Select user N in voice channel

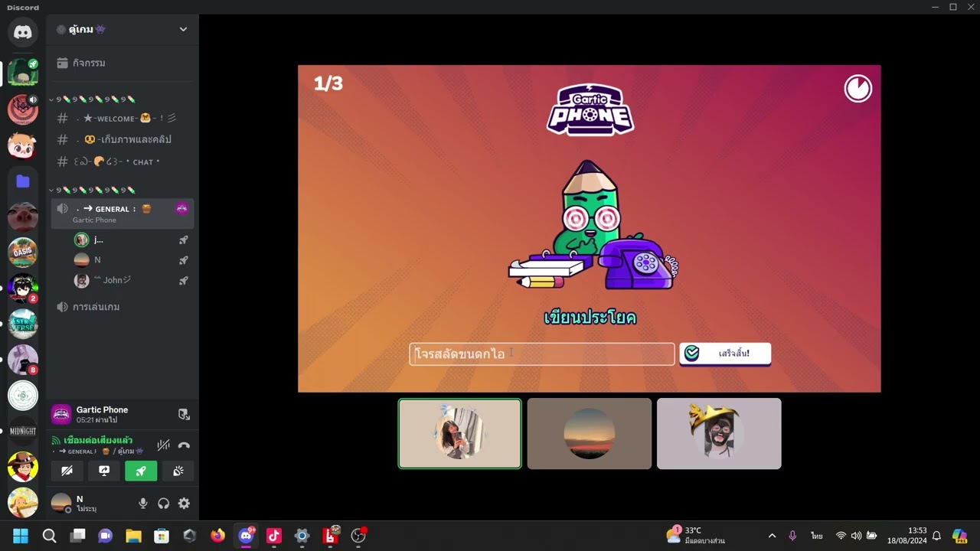pos(131,259)
